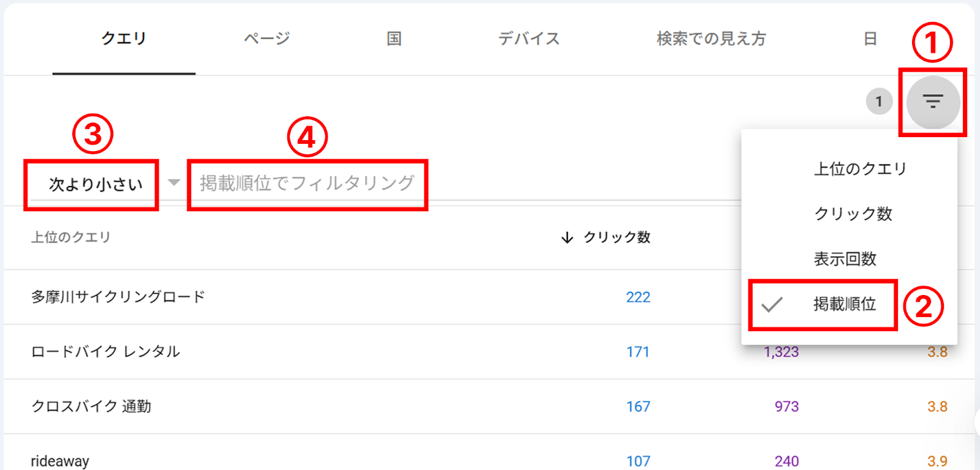
Task: Toggle the checked 掲載順位 filter option
Action: (x=844, y=304)
